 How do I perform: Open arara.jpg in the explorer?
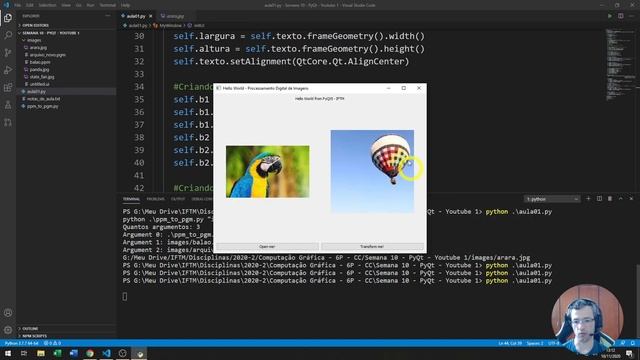[38, 47]
